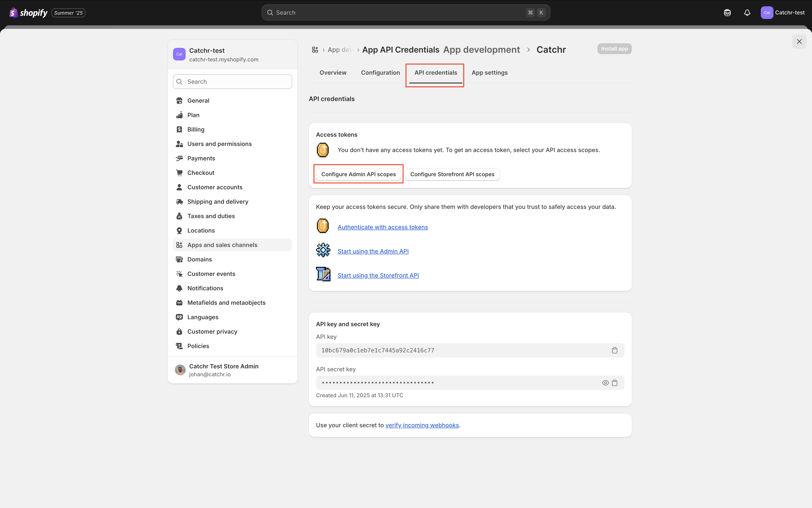Image resolution: width=812 pixels, height=508 pixels.
Task: Click the API key value field
Action: 470,350
